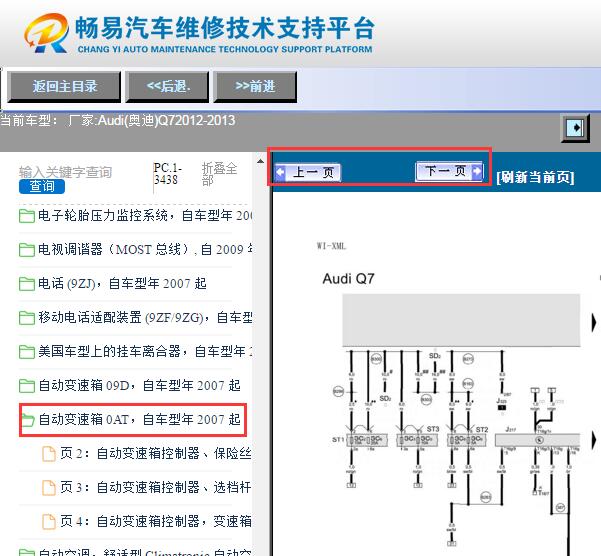This screenshot has height=556, width=601.
Task: Open folder icon of 自动变速箱 09D
Action: tap(27, 386)
